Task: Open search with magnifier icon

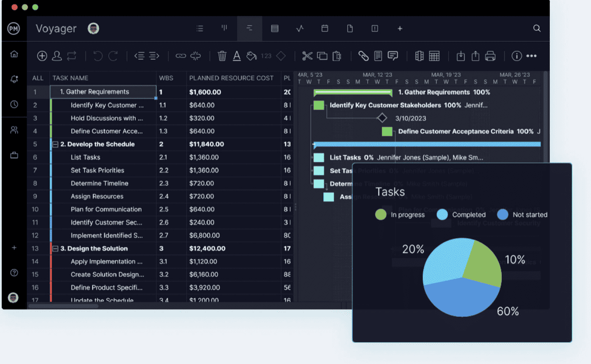Action: 537,28
